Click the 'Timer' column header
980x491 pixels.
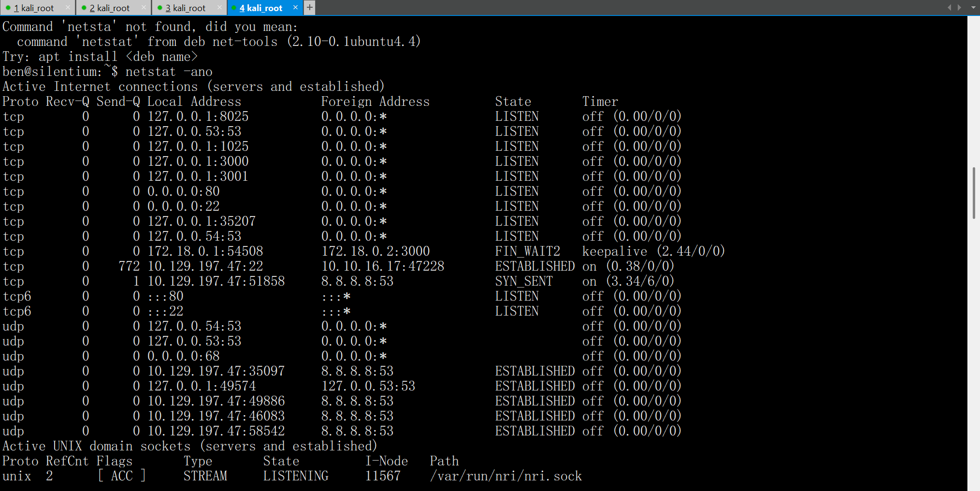coord(600,101)
